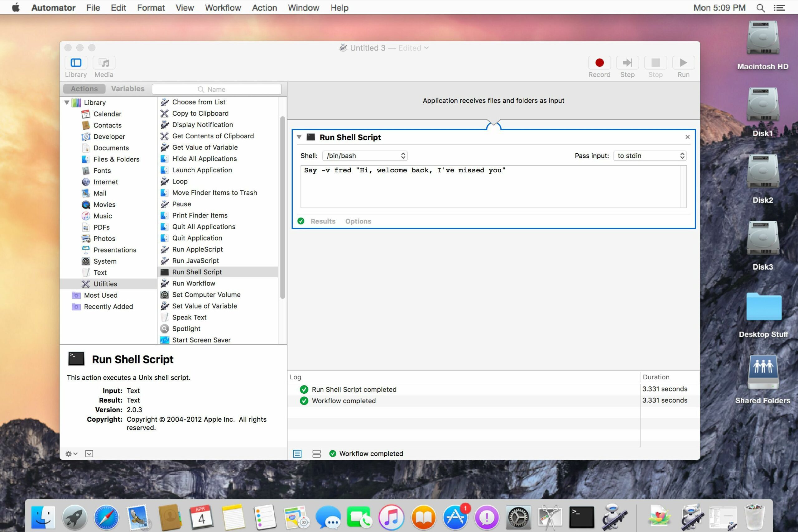Open the Pass input dropdown
Viewport: 798px width, 532px height.
tap(650, 156)
